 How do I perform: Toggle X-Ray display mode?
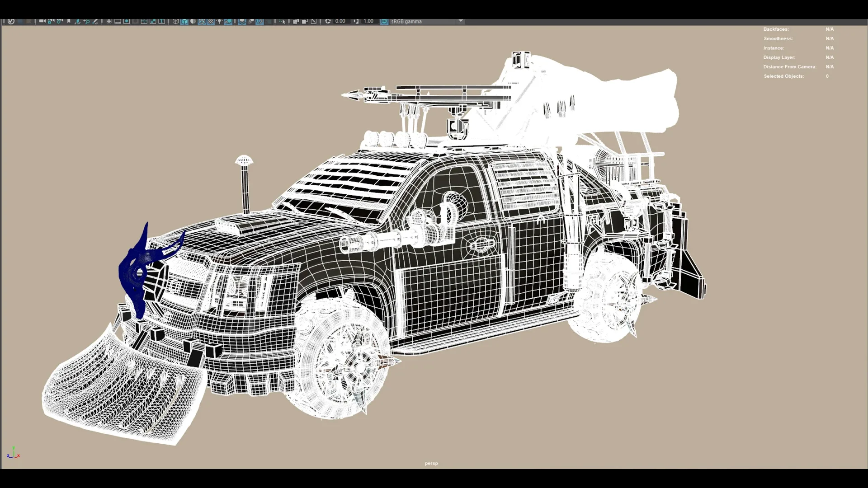tap(296, 21)
